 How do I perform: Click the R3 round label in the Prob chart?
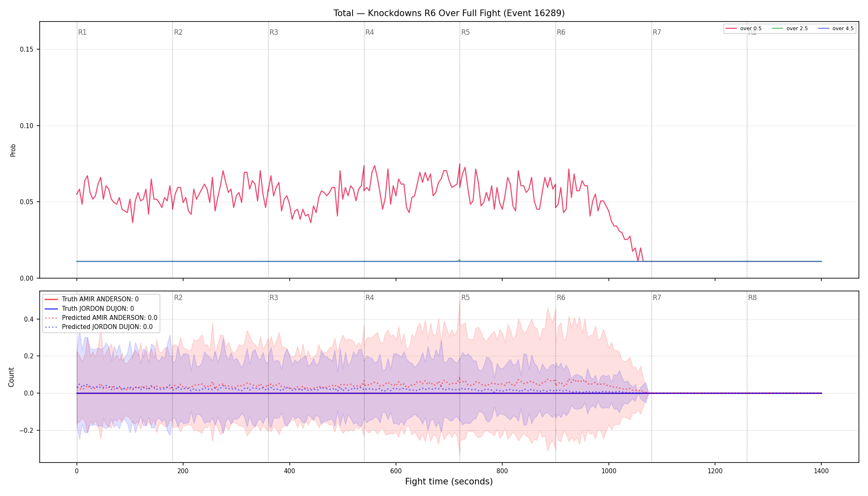click(x=274, y=32)
